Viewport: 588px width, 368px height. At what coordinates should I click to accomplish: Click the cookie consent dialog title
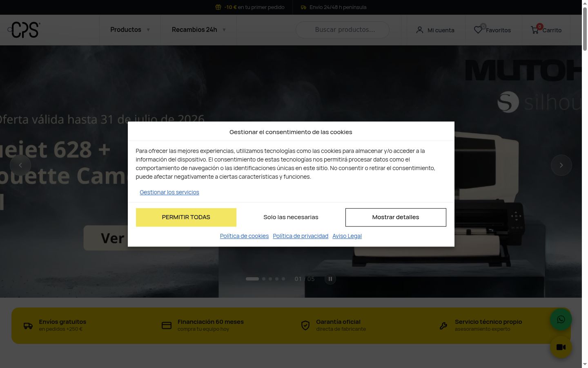click(x=291, y=132)
